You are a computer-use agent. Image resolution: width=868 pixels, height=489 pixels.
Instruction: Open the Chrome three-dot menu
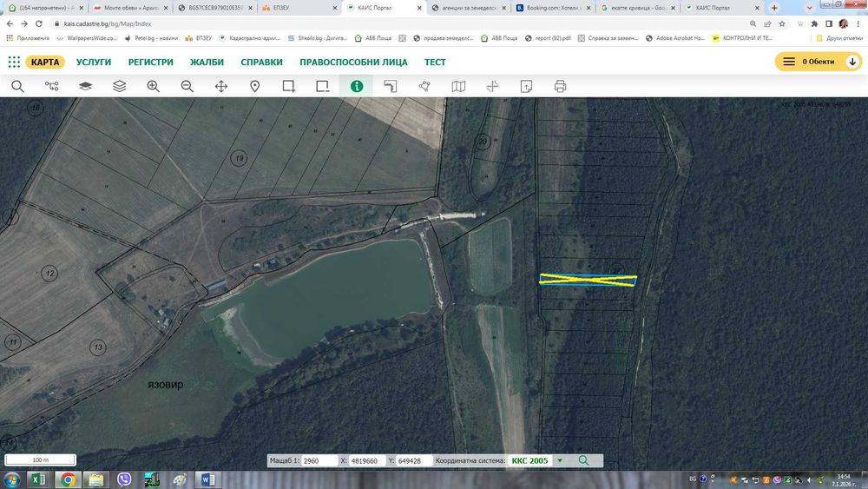(858, 23)
